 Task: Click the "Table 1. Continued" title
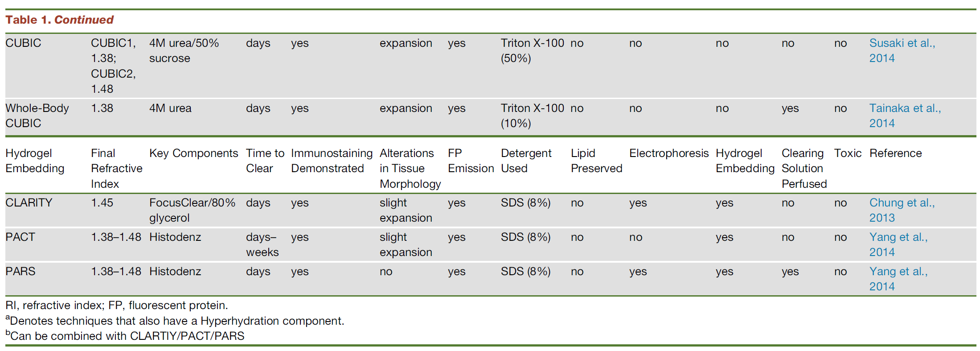[59, 20]
